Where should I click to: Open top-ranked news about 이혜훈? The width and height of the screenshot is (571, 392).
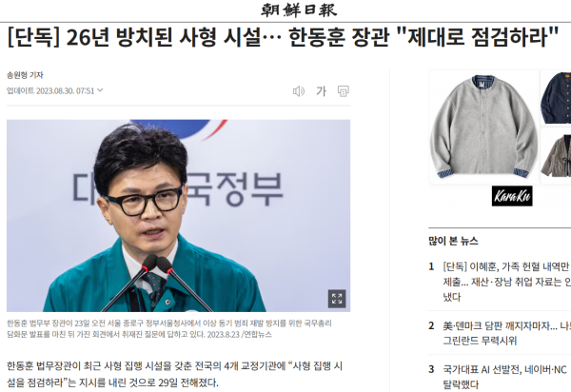(x=506, y=282)
